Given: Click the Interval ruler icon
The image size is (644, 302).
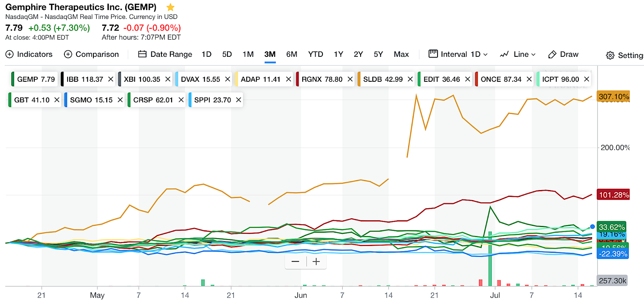Looking at the screenshot, I should click(x=433, y=54).
